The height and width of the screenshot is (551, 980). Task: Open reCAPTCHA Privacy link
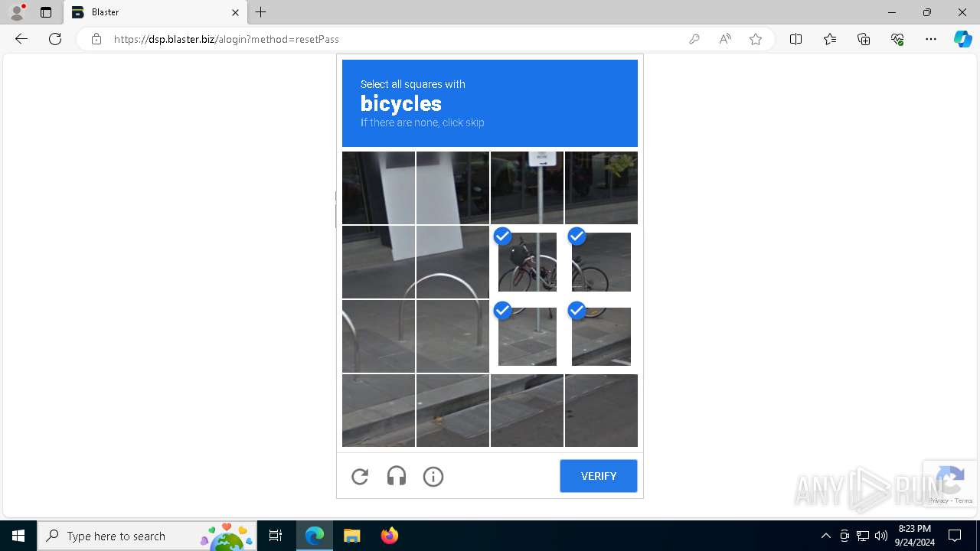[x=939, y=500]
